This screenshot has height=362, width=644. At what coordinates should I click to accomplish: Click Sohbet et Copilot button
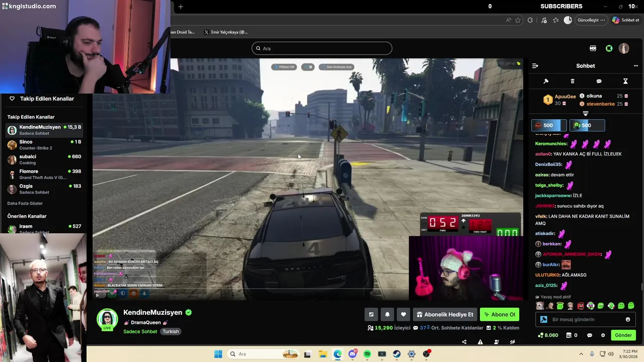pyautogui.click(x=625, y=20)
